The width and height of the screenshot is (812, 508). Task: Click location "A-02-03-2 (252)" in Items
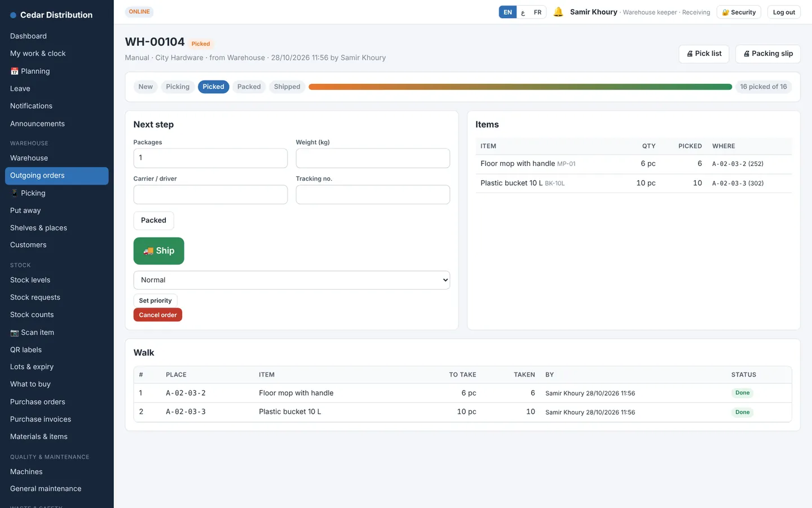(x=738, y=164)
